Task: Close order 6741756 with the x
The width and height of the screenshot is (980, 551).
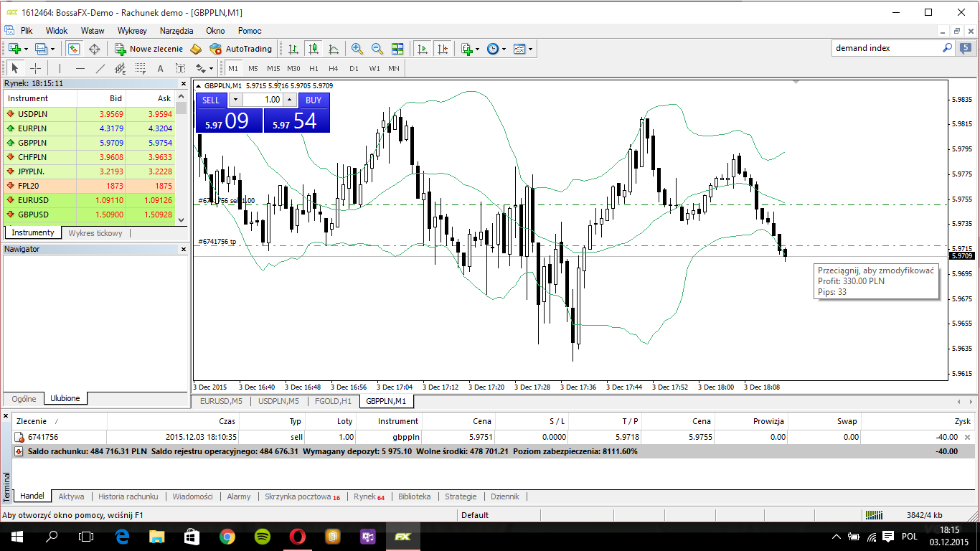Action: pyautogui.click(x=967, y=437)
